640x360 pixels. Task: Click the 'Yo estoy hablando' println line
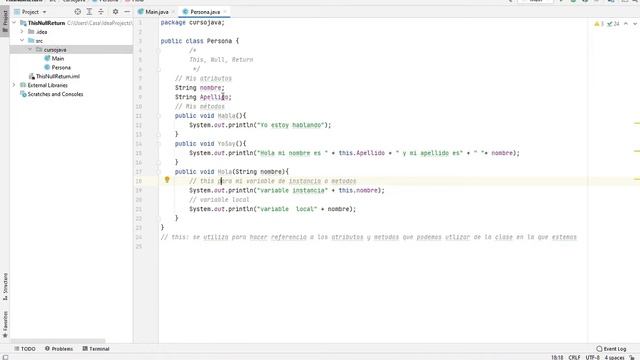260,125
